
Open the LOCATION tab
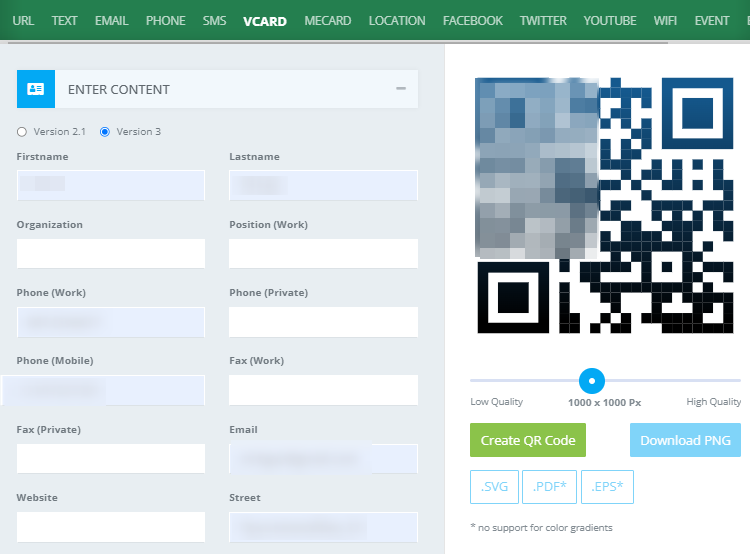[397, 21]
